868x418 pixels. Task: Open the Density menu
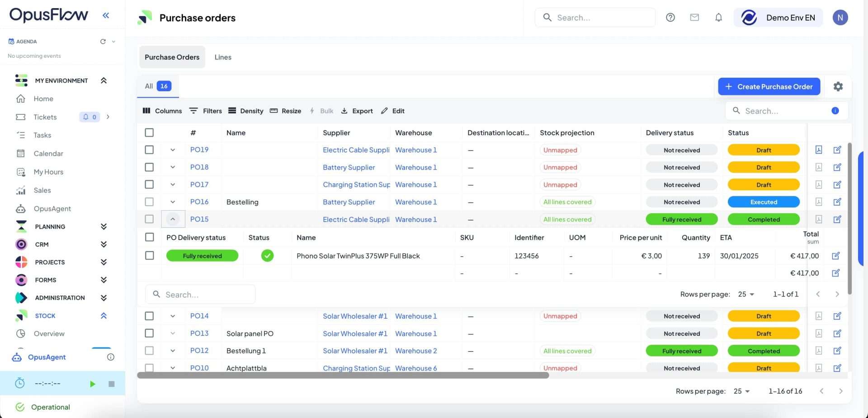coord(246,111)
